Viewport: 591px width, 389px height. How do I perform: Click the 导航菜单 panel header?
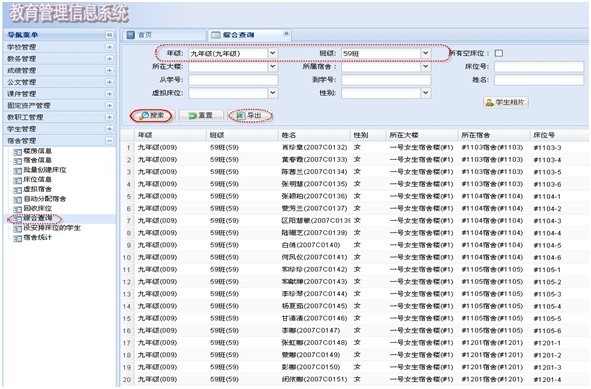click(x=60, y=35)
